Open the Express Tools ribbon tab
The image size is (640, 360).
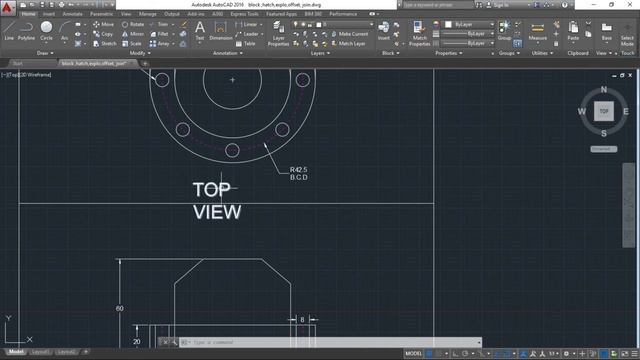coord(244,14)
